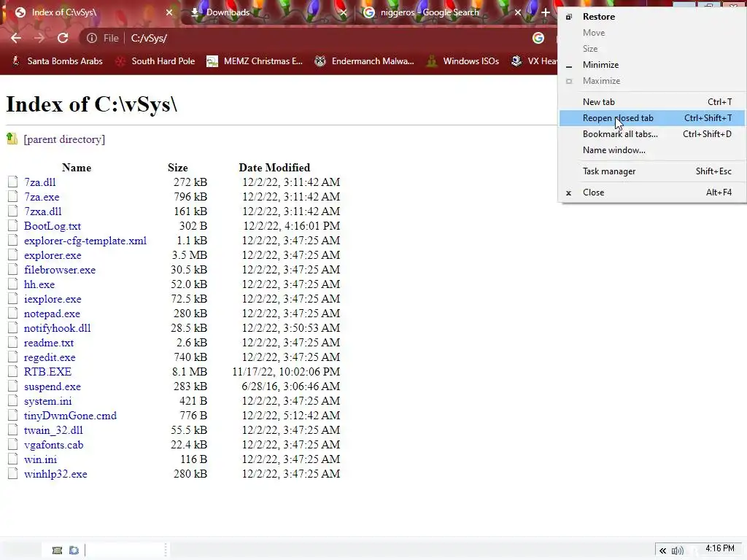
Task: Open the 7zxa.dll file link
Action: tap(43, 211)
